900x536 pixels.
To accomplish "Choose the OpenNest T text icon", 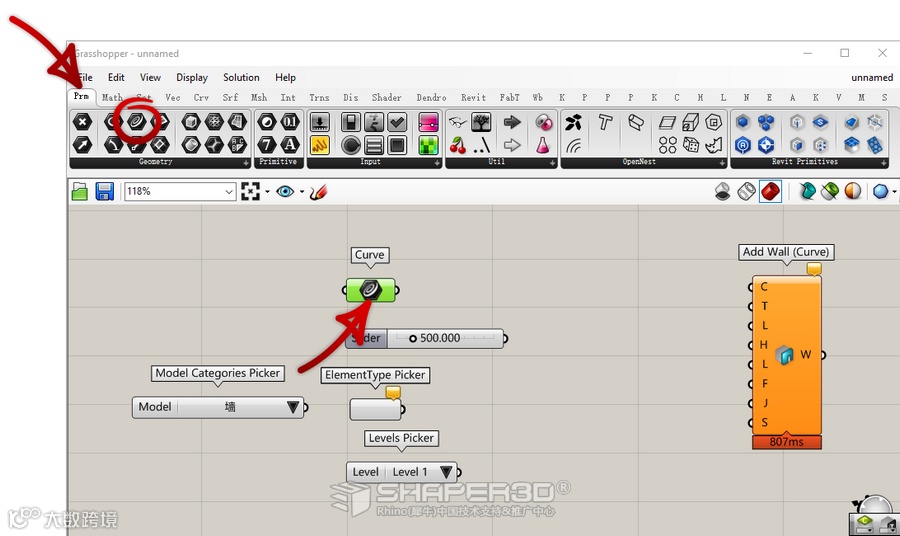I will coord(605,122).
